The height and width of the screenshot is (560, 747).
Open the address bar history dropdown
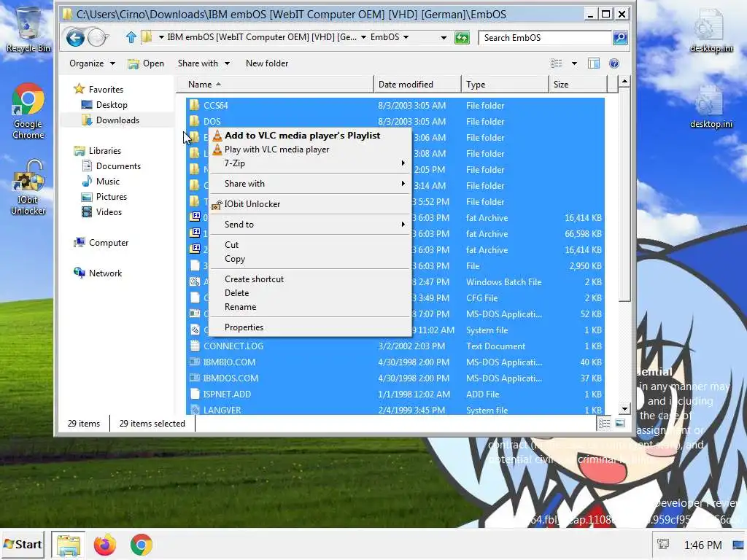444,38
